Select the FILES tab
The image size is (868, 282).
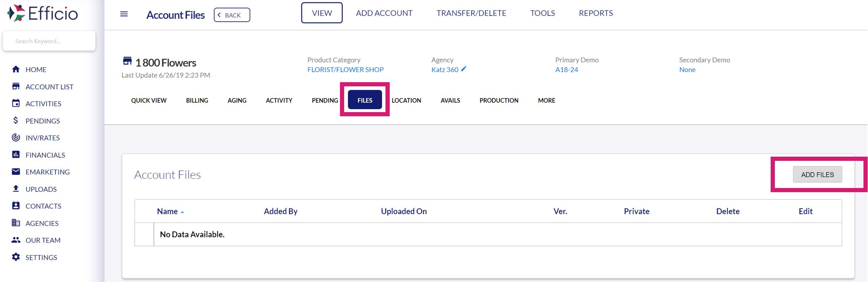coord(365,100)
